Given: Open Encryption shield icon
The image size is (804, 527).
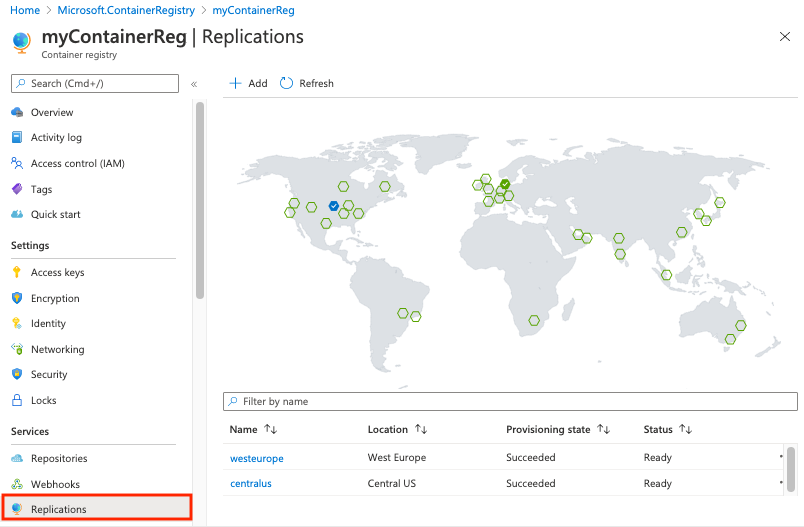Looking at the screenshot, I should [17, 298].
